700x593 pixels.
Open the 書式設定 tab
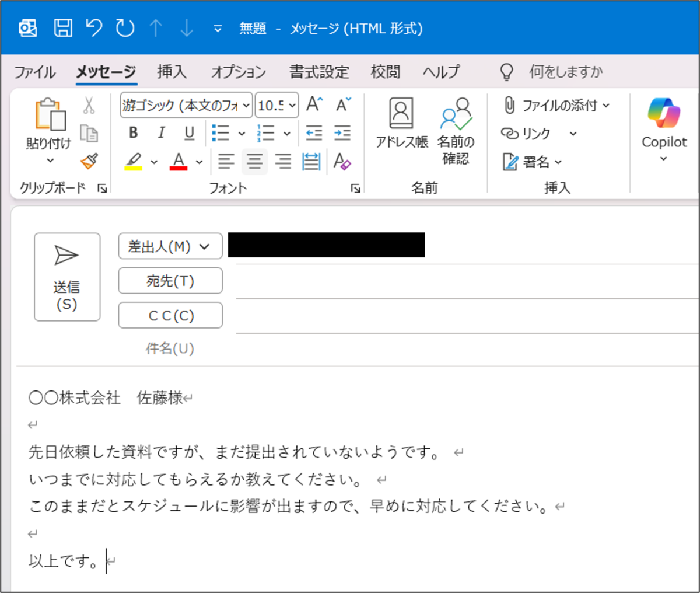point(319,72)
